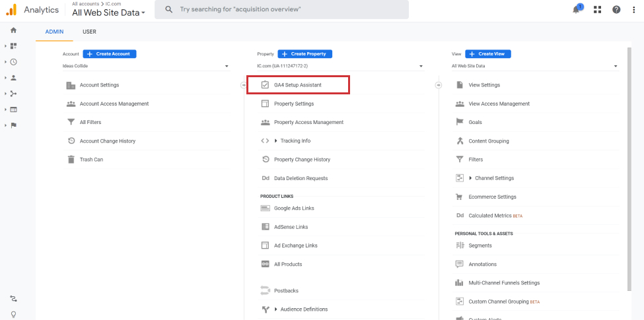Open the All Web Site Data view dropdown
Image resolution: width=644 pixels, height=320 pixels.
click(x=535, y=66)
